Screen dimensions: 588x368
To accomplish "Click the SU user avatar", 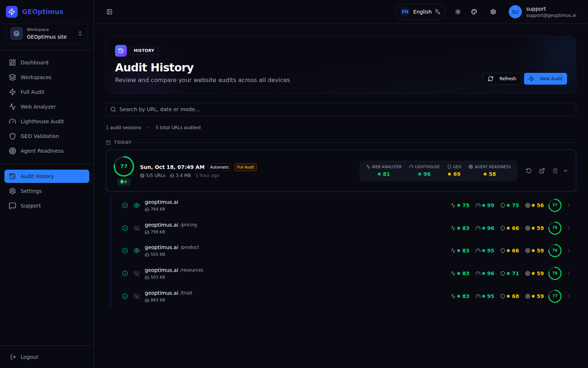I will (x=515, y=12).
